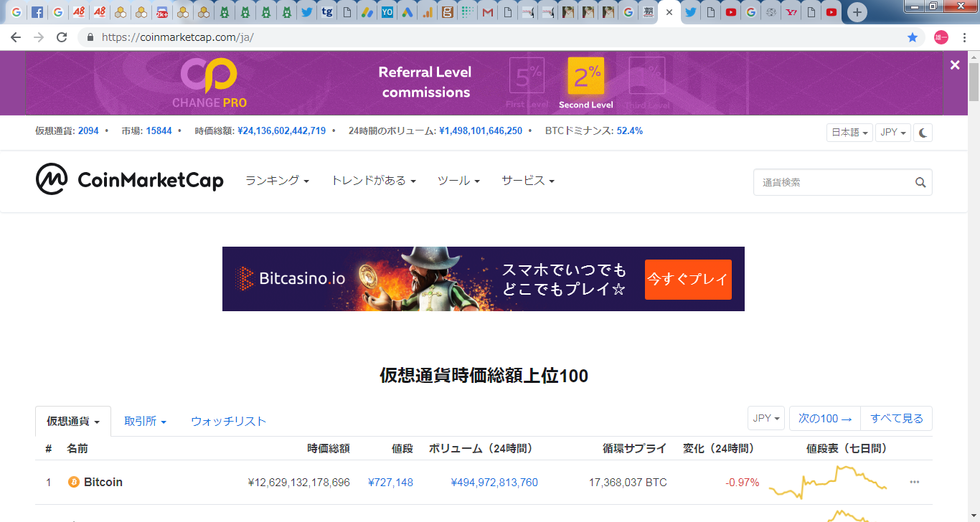Open the JPY dropdown beside 次の100

[x=766, y=418]
